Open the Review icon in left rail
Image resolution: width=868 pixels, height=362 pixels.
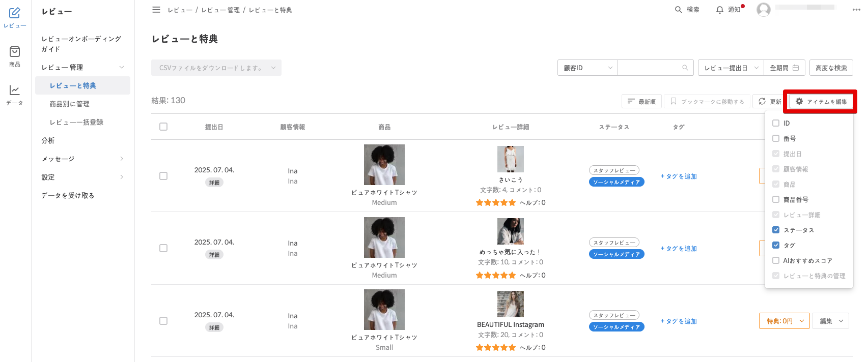(x=15, y=13)
